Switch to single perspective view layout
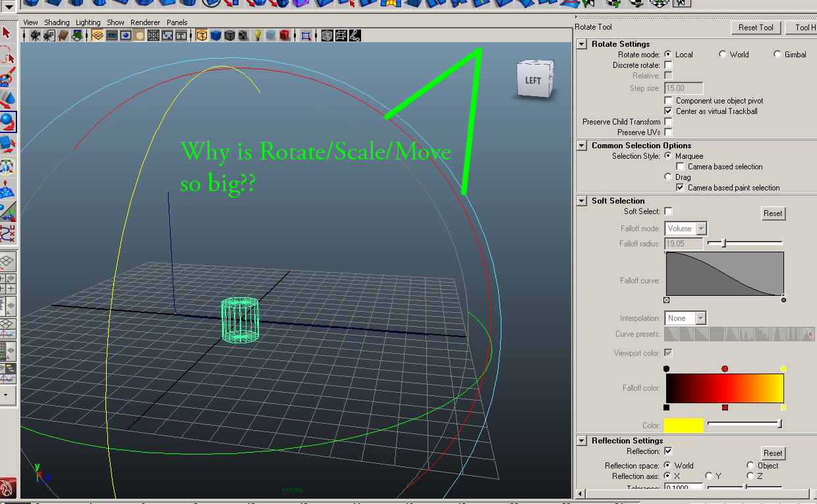This screenshot has height=504, width=817. pos(8,261)
